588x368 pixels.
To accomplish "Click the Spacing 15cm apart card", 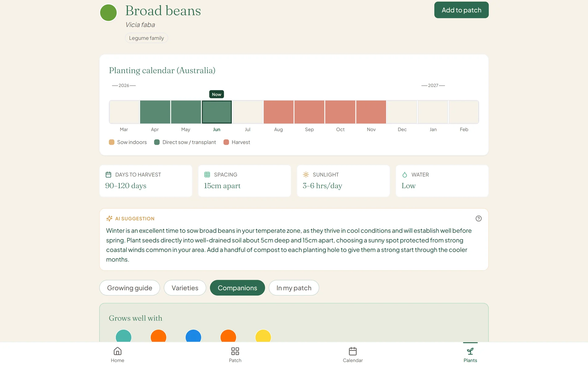I will [x=244, y=181].
